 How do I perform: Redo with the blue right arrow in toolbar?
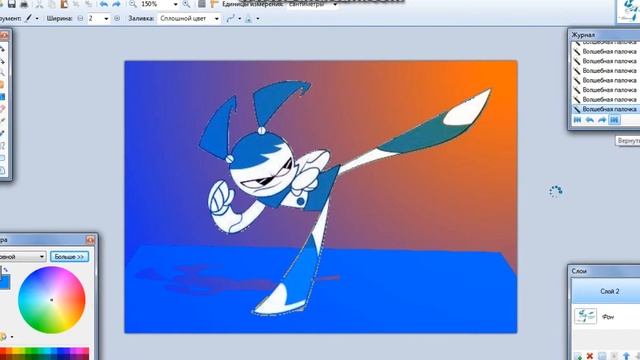click(116, 4)
